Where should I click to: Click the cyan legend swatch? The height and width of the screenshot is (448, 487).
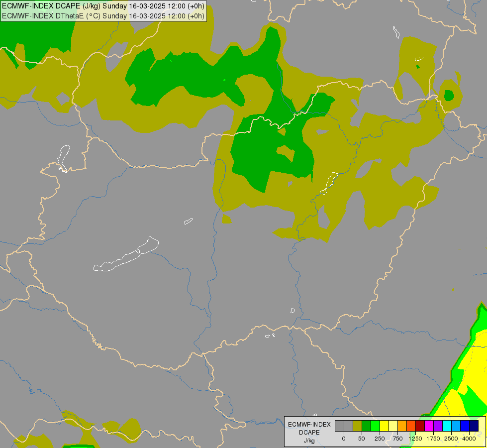pyautogui.click(x=447, y=426)
